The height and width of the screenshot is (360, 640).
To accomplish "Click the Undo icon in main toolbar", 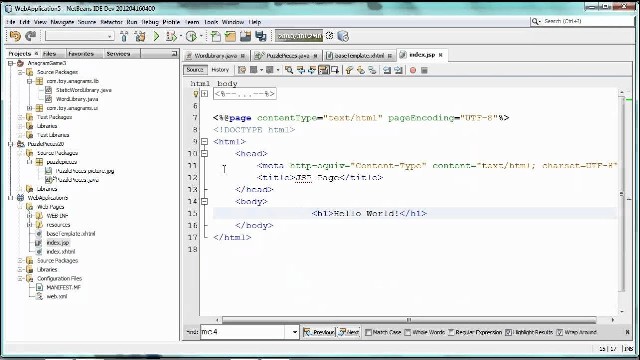I will coord(15,36).
